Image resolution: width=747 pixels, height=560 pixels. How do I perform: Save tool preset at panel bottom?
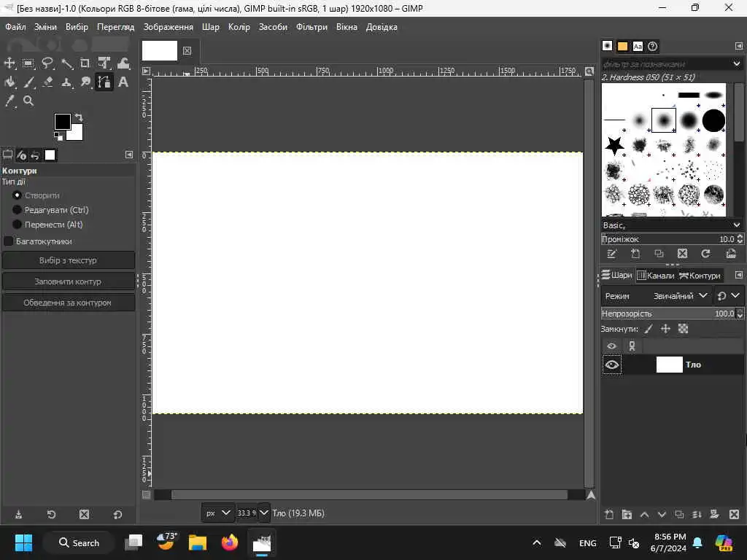18,514
